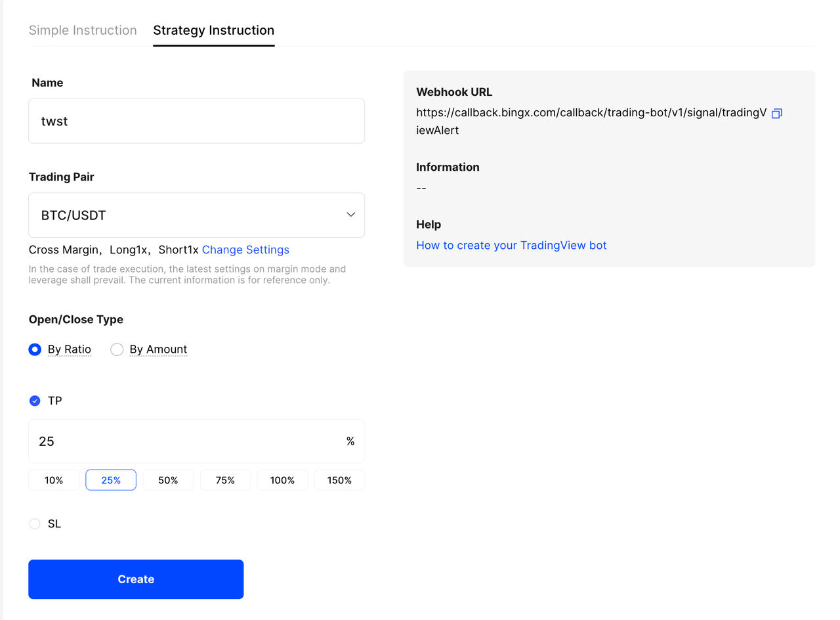
Task: Set take profit to 100%
Action: [282, 480]
